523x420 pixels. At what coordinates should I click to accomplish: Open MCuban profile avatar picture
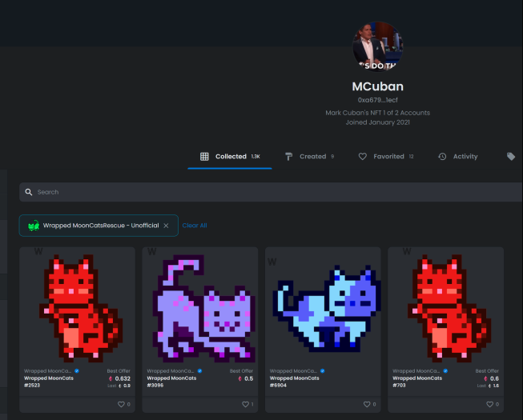click(x=377, y=46)
